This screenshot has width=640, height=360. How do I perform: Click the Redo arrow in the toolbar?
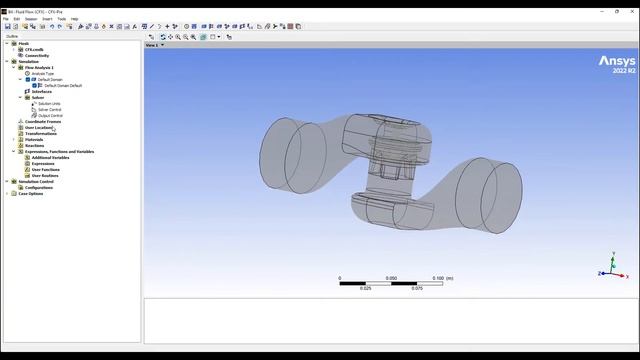60,26
